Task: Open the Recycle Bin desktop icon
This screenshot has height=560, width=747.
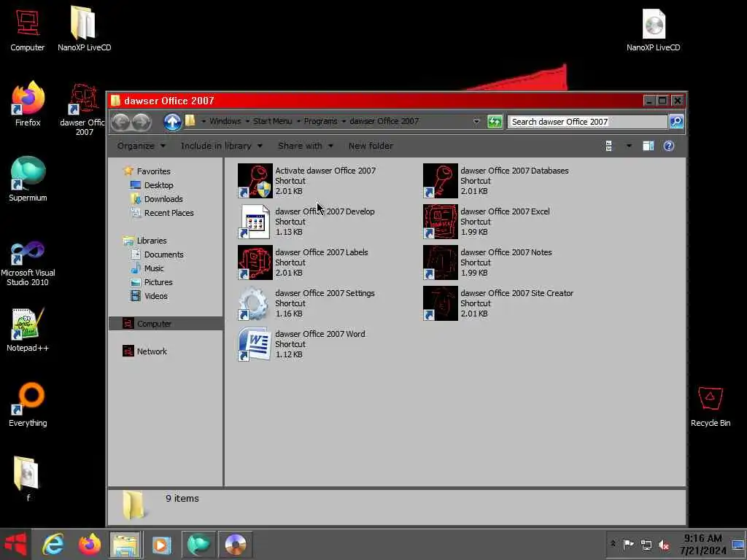Action: pyautogui.click(x=711, y=406)
